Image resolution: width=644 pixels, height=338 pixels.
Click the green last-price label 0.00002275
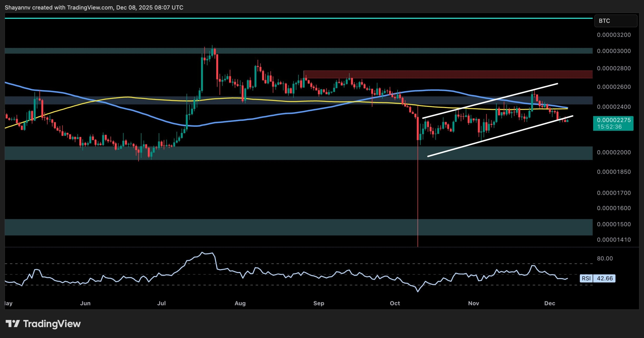pos(613,120)
